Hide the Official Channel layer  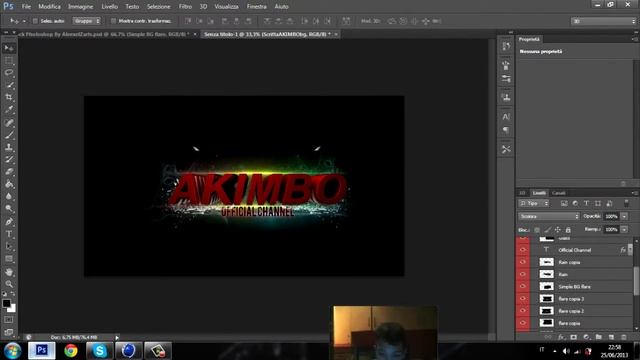pyautogui.click(x=522, y=250)
